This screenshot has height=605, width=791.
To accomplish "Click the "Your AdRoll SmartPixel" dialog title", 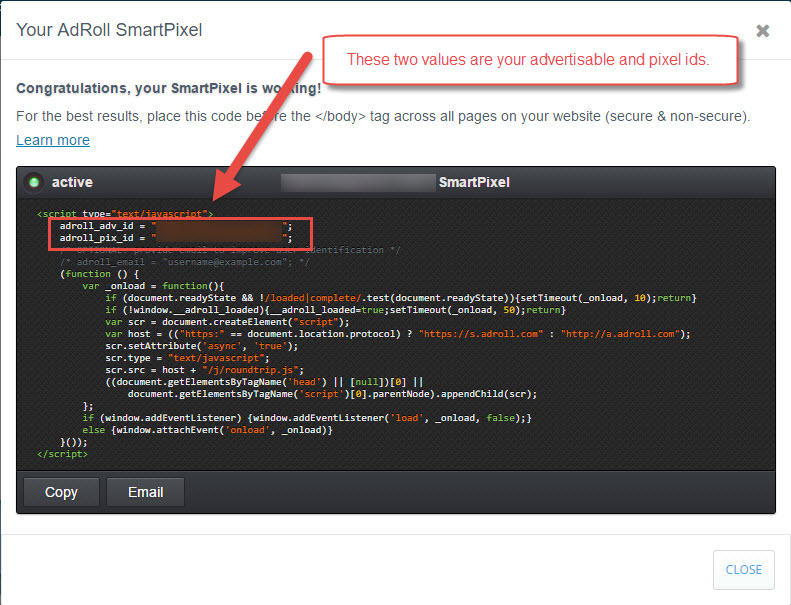I will point(109,30).
